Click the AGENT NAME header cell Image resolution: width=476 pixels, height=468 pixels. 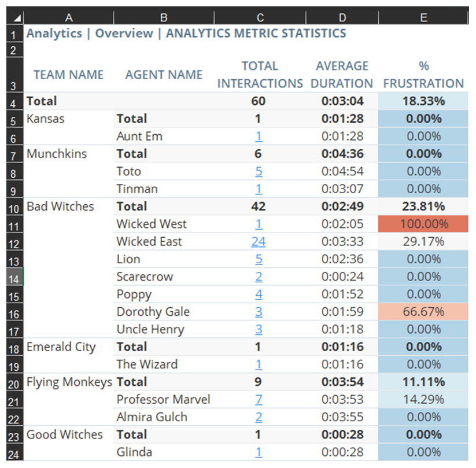click(164, 75)
